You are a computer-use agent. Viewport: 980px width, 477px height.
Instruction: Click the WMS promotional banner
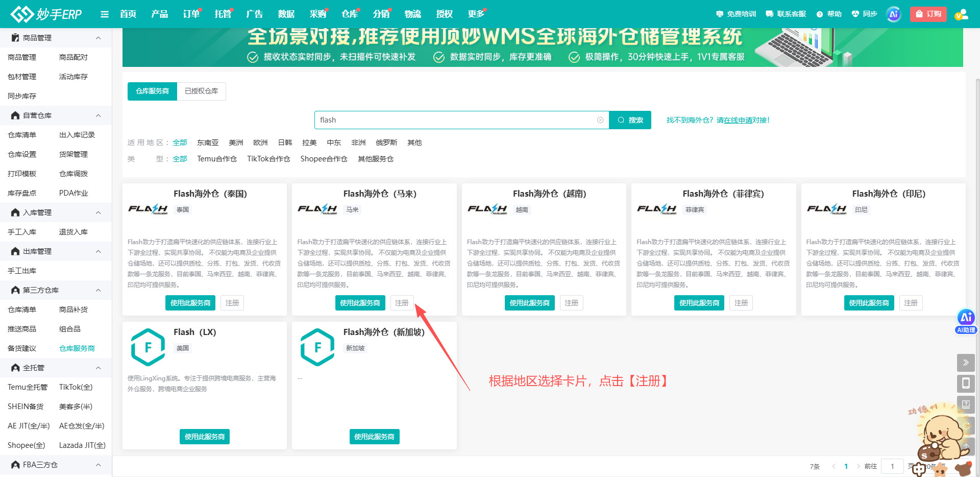543,47
